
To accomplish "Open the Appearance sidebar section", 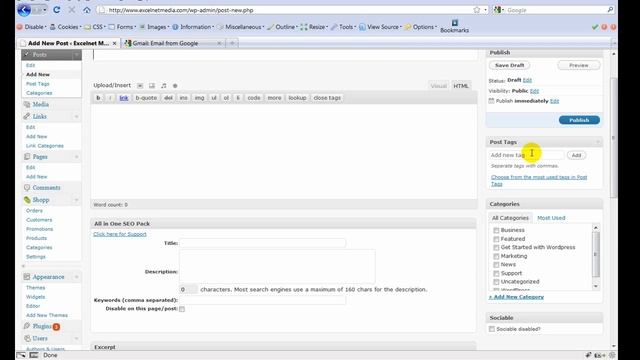I will tap(48, 277).
